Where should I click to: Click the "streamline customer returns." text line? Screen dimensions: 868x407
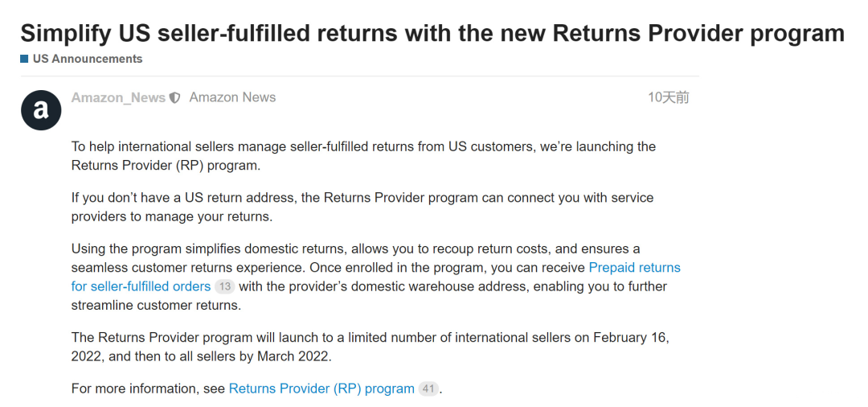coord(156,306)
